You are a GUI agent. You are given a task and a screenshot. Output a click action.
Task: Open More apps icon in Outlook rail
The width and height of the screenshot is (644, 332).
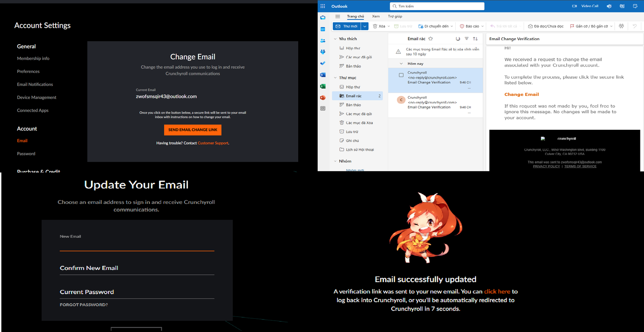[x=323, y=108]
